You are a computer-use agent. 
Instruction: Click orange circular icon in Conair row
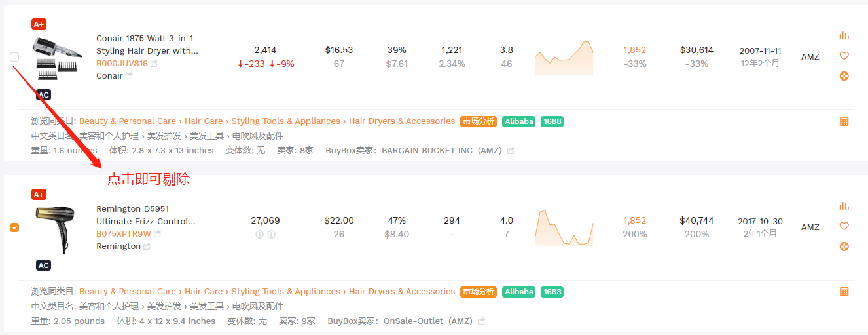[x=844, y=76]
